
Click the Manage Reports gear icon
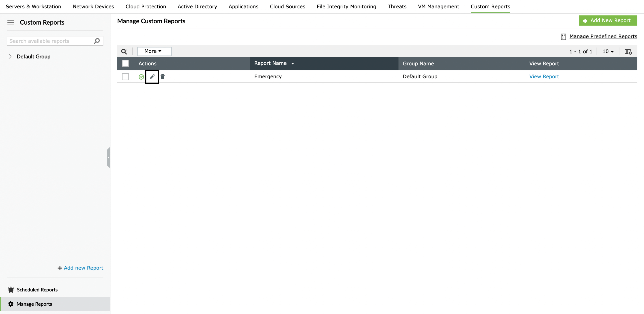click(x=11, y=304)
